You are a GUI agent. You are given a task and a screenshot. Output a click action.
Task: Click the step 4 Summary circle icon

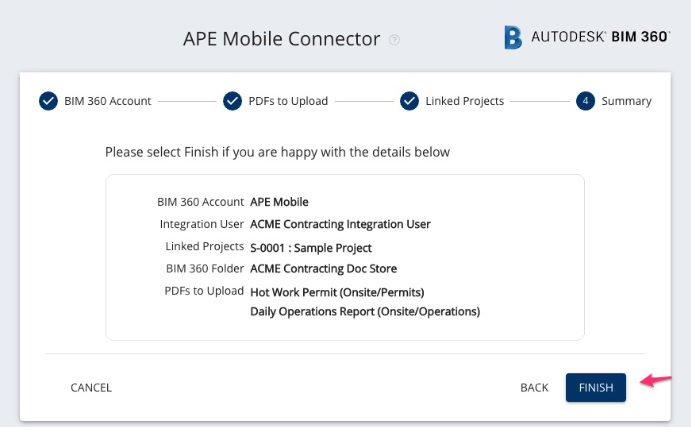coord(585,101)
